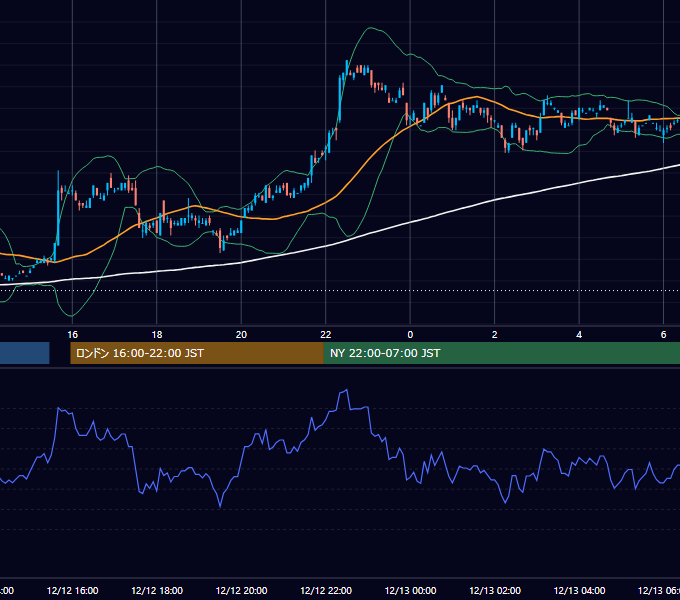
Task: Click the 12/13 04:00 time label
Action: tap(579, 590)
